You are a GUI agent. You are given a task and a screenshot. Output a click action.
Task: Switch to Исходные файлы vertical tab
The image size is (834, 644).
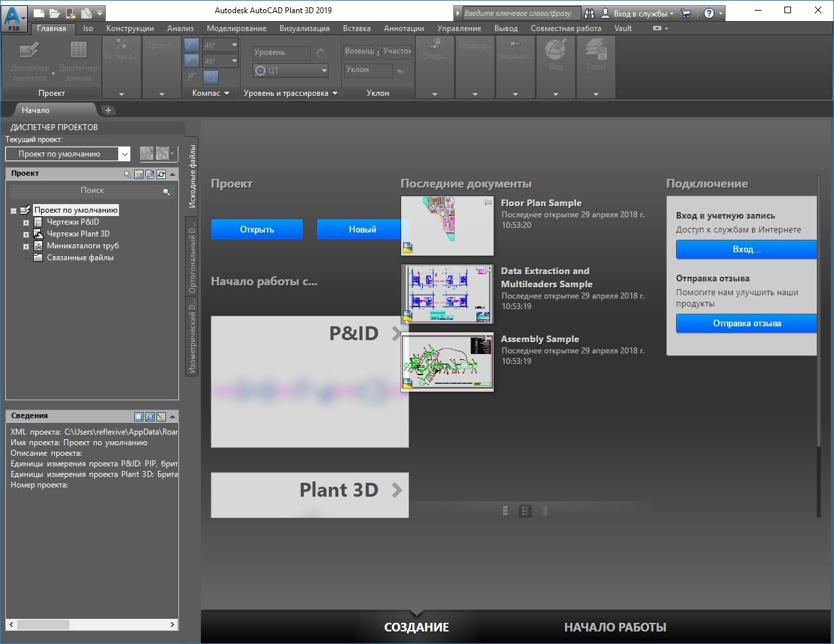point(192,176)
